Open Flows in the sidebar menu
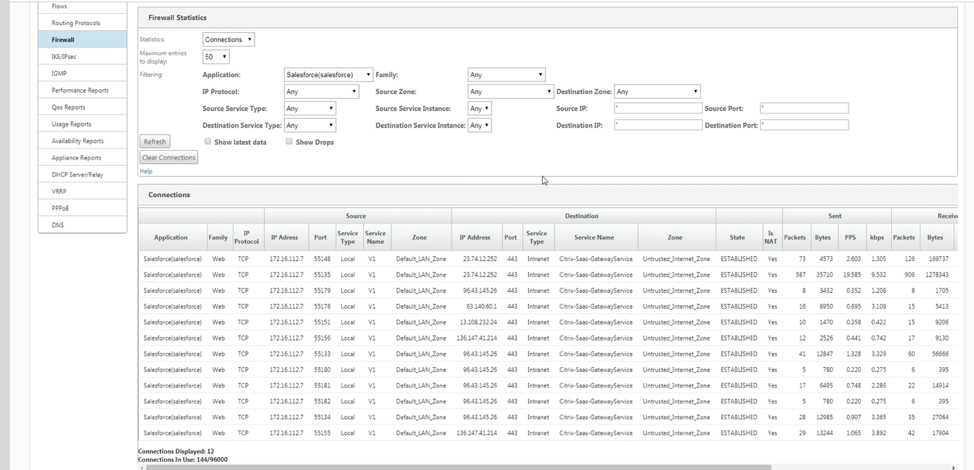This screenshot has height=470, width=974. click(x=82, y=7)
